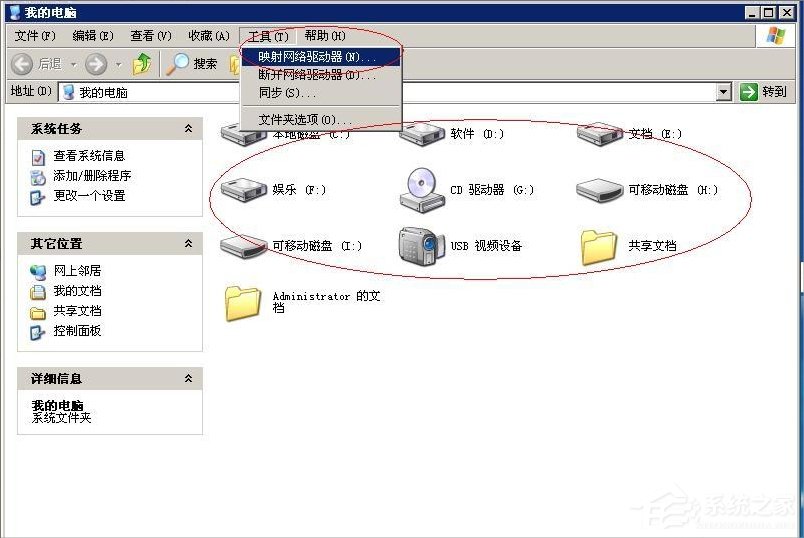Open 文件夹选项(O) from the menu
Image resolution: width=804 pixels, height=538 pixels.
tap(320, 120)
